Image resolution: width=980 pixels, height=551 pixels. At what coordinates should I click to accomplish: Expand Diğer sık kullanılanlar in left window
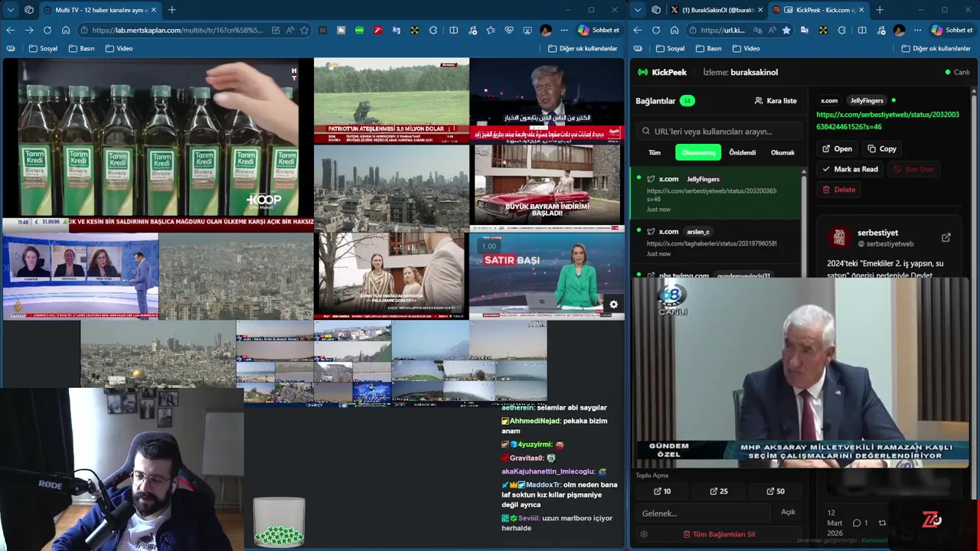click(x=583, y=48)
